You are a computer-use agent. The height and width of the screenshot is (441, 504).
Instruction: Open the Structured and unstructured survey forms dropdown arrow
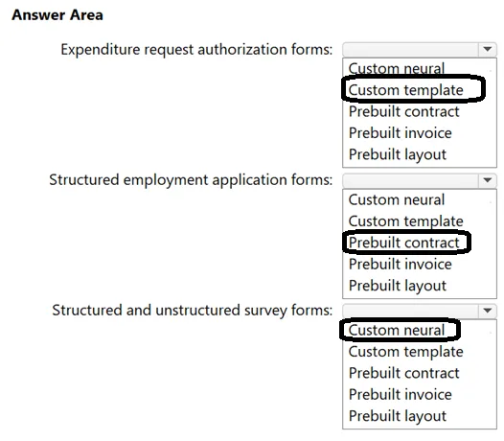(488, 311)
